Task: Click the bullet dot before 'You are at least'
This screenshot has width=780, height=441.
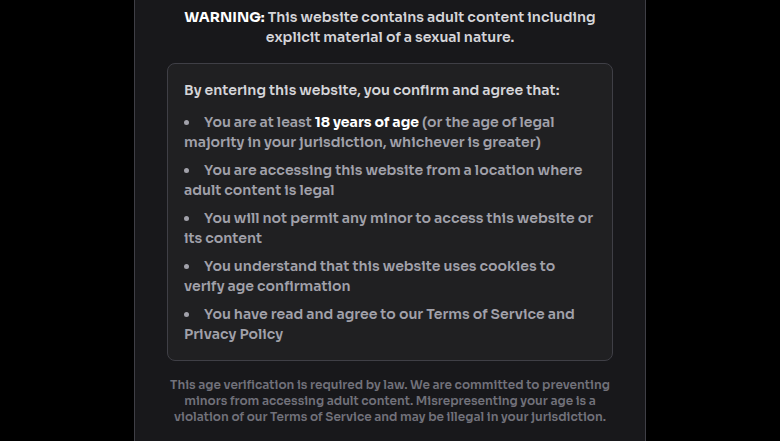Action: [x=187, y=122]
